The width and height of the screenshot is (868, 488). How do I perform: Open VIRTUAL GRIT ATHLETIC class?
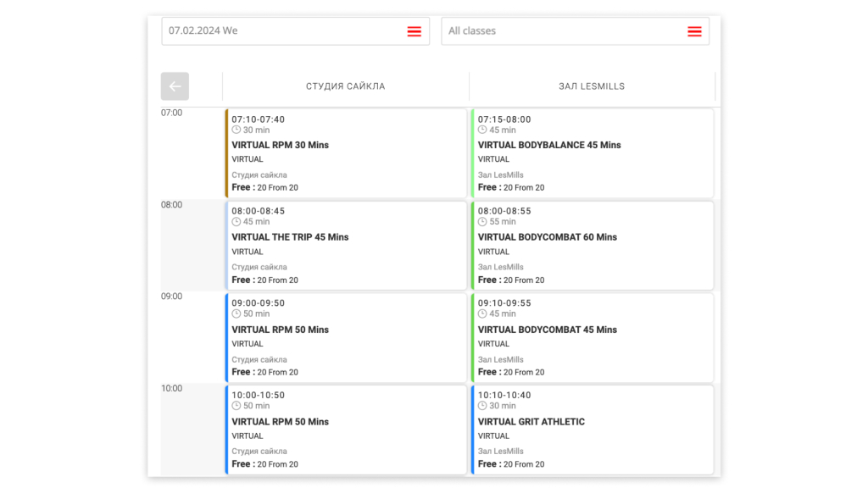pyautogui.click(x=531, y=422)
